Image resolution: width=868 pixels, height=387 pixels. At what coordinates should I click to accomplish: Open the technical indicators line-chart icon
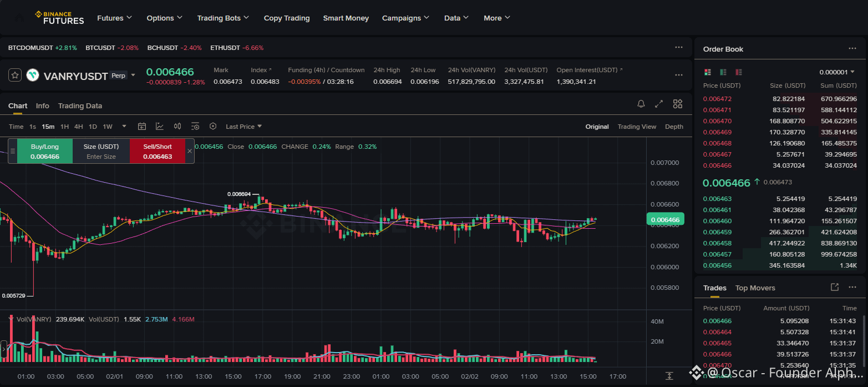159,127
